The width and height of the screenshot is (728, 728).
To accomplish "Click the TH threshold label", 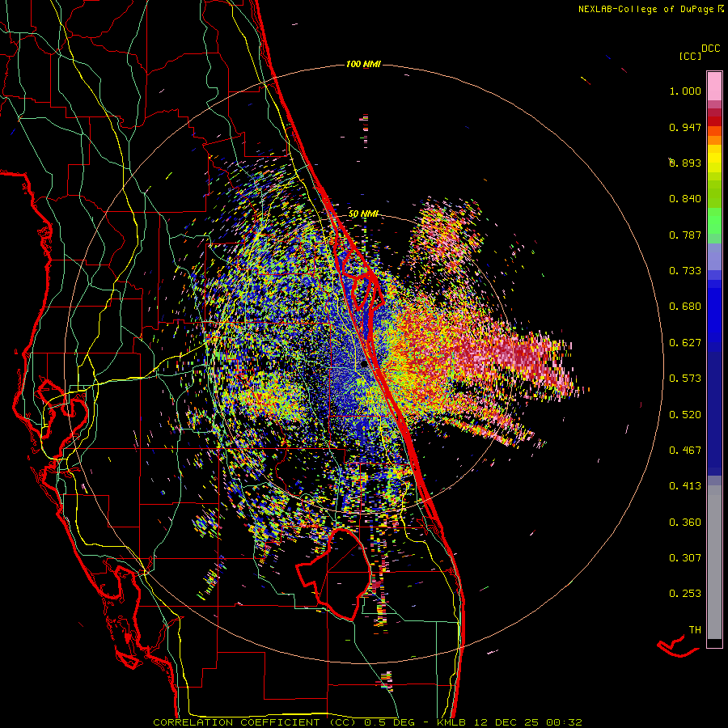I will point(695,630).
